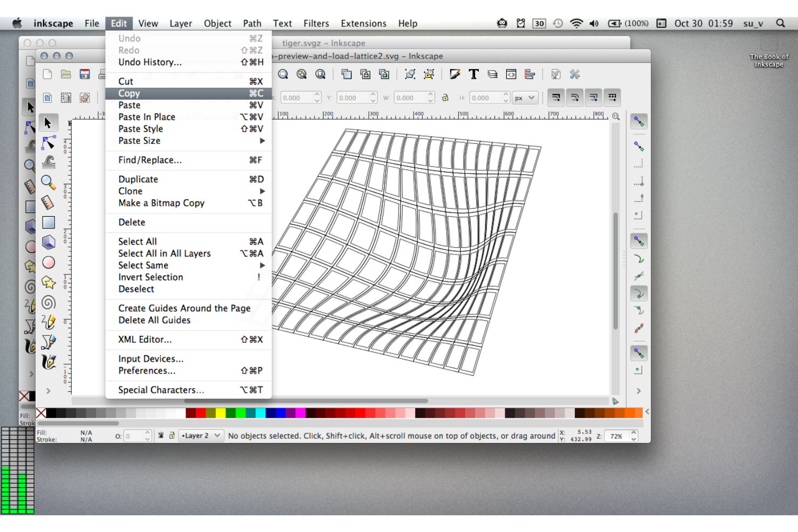Select the Tweak tool with wave icon

click(x=49, y=162)
